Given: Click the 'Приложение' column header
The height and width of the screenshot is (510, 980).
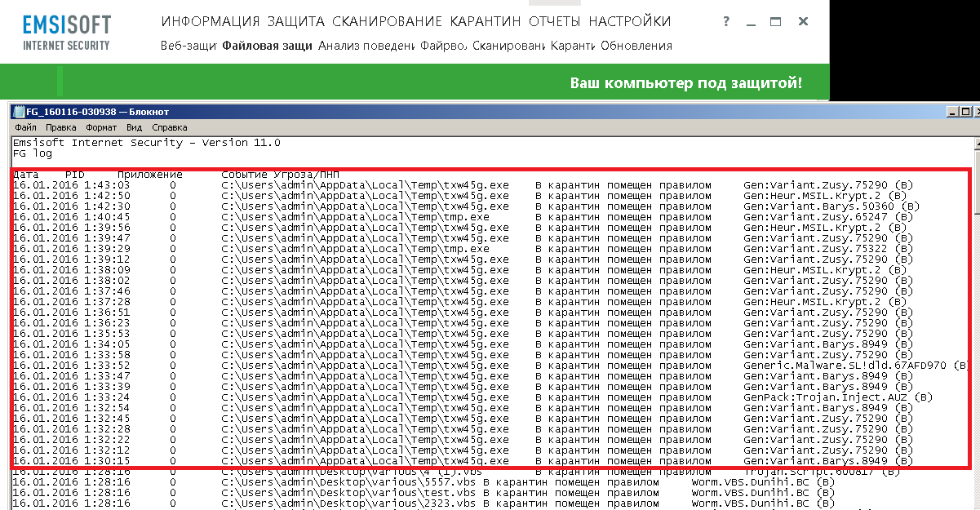Looking at the screenshot, I should 150,175.
